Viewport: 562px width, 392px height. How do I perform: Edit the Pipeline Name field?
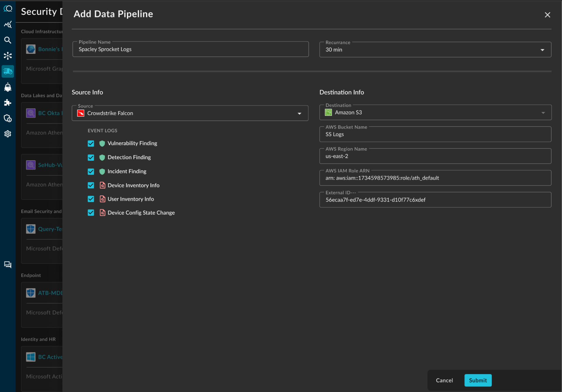pos(191,49)
